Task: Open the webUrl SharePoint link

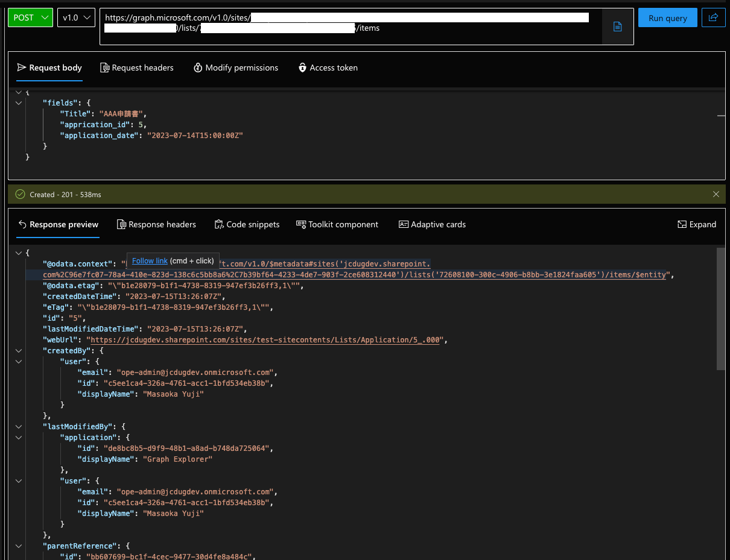Action: click(x=267, y=340)
